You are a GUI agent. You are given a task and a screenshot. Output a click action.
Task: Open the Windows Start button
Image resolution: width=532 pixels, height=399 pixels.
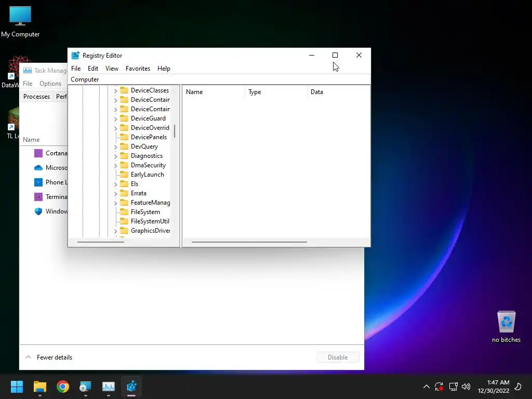[17, 387]
